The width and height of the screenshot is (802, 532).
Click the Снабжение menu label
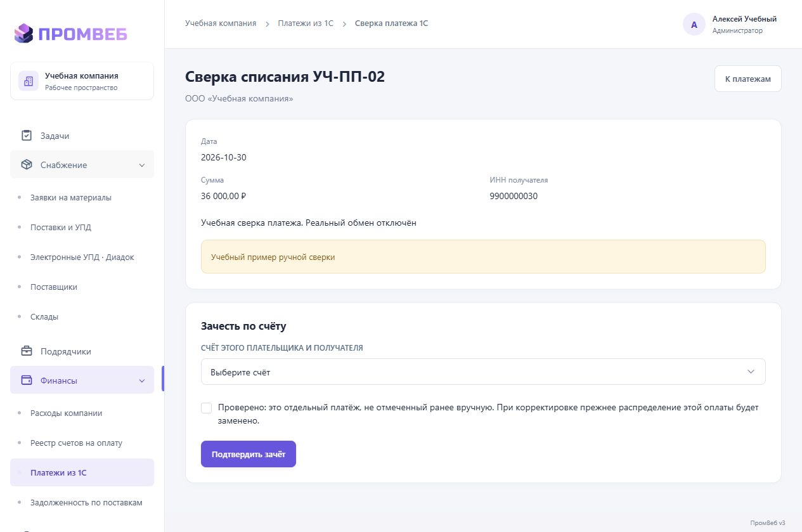pyautogui.click(x=64, y=165)
